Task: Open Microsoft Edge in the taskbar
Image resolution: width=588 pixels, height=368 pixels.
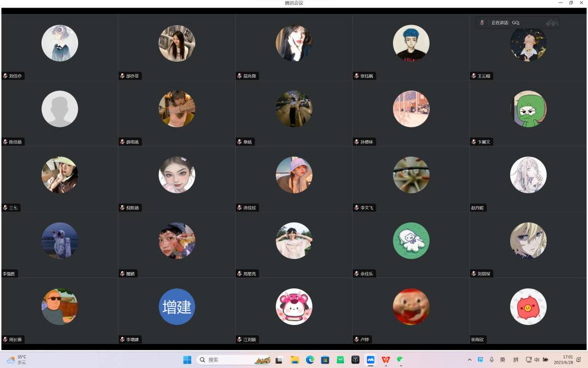Action: tap(310, 360)
